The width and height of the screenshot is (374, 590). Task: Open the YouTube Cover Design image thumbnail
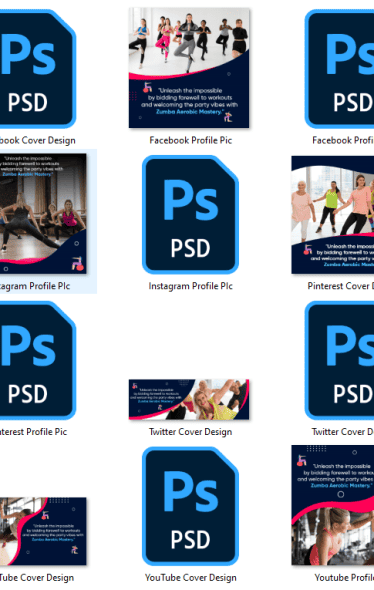[43, 531]
